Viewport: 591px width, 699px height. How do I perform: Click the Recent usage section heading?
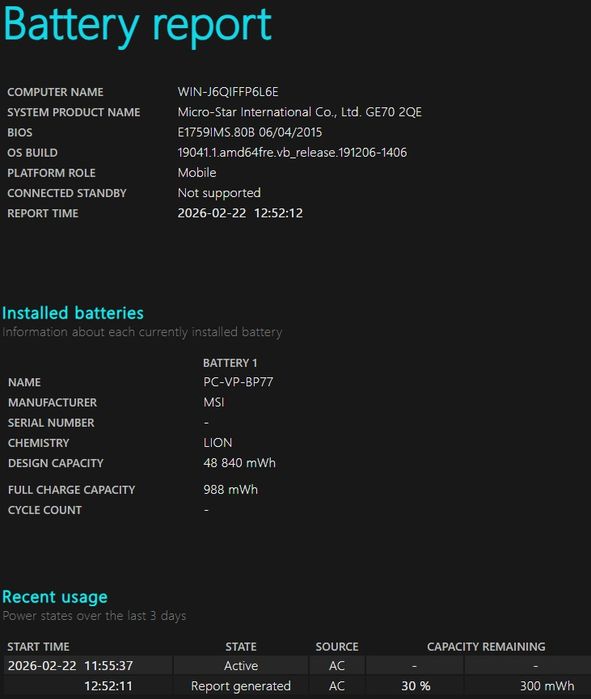point(55,597)
